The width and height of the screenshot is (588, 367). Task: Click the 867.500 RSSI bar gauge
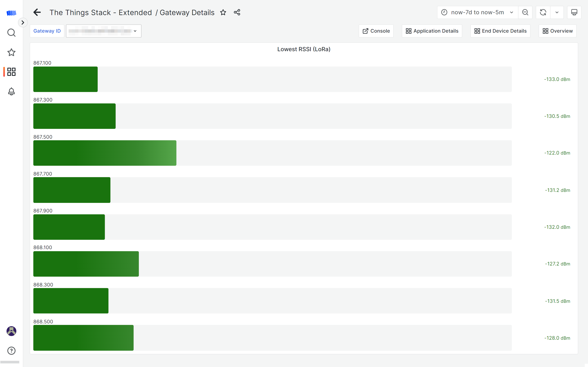point(105,153)
